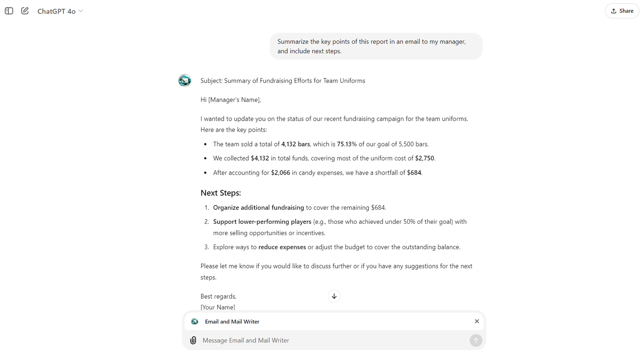This screenshot has width=644, height=350.
Task: Click the Share button
Action: [621, 11]
